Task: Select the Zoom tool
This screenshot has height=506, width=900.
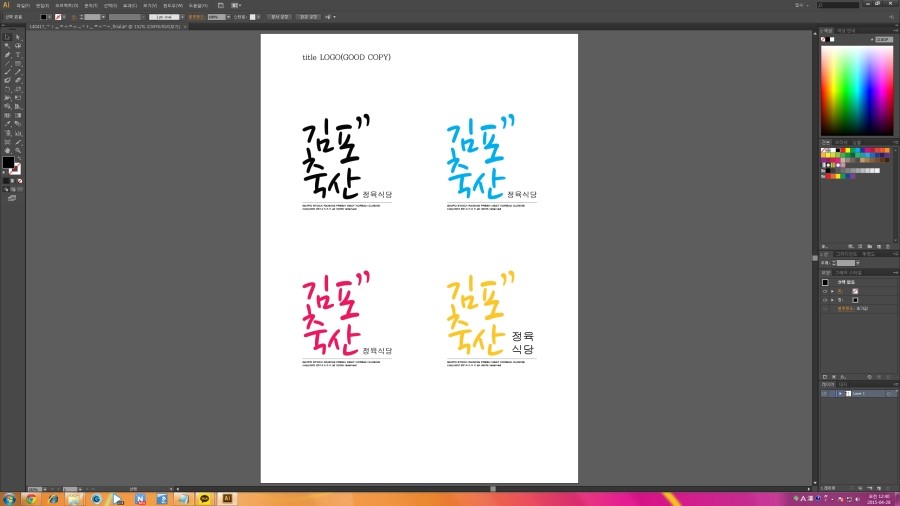Action: 18,150
